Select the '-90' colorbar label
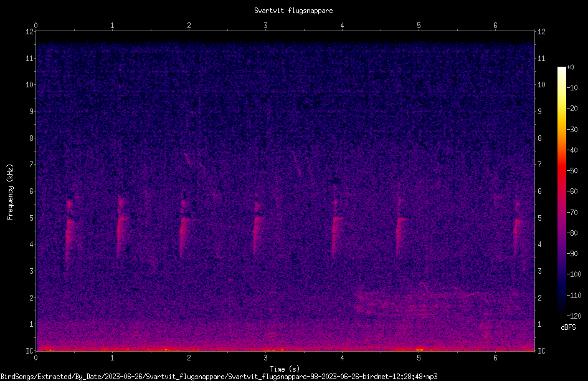 [572, 254]
